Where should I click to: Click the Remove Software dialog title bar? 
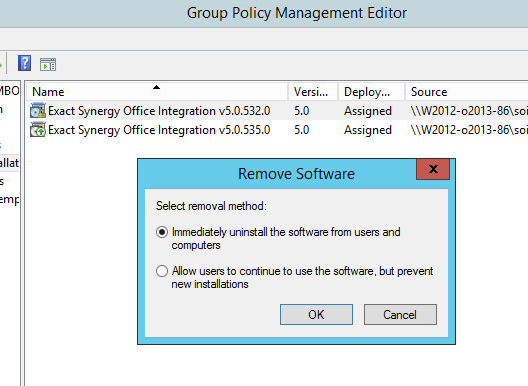277,174
